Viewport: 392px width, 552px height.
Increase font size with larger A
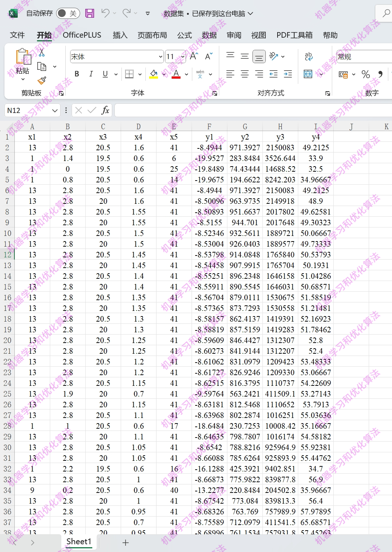pyautogui.click(x=194, y=56)
